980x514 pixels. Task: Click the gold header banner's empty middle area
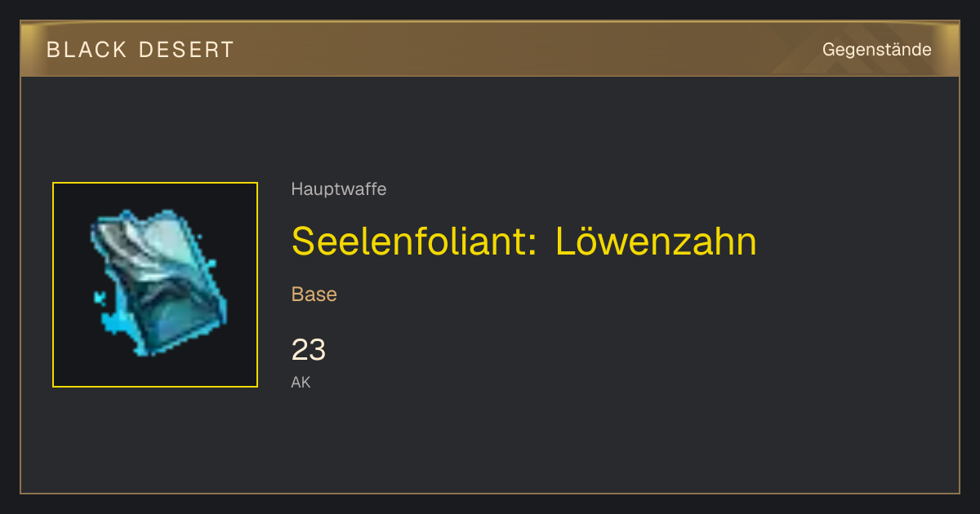523,50
